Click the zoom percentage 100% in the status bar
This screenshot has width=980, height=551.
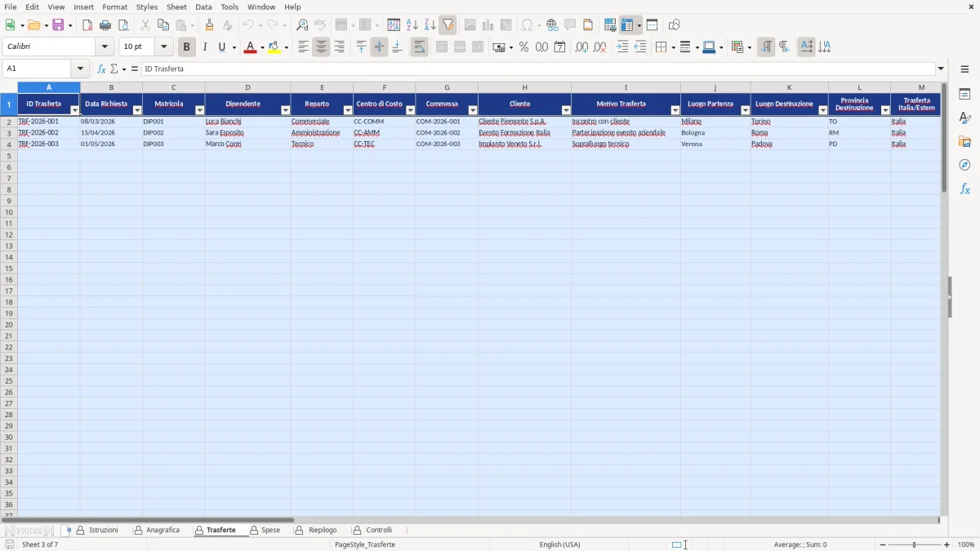(x=966, y=544)
